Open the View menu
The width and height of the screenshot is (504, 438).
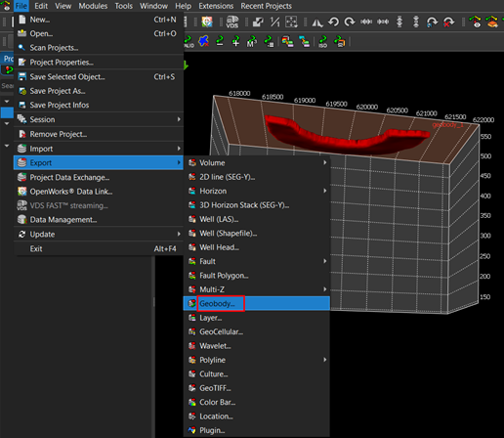[x=63, y=6]
